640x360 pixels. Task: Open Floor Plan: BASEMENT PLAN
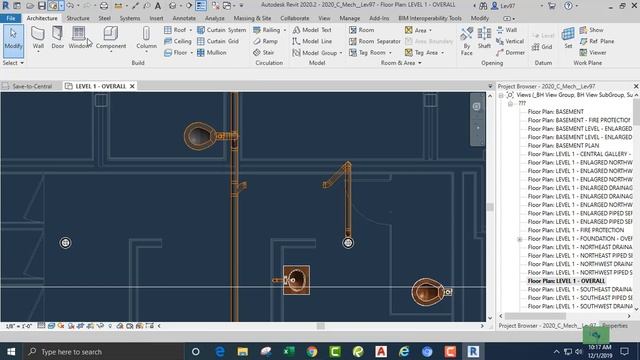coord(563,145)
